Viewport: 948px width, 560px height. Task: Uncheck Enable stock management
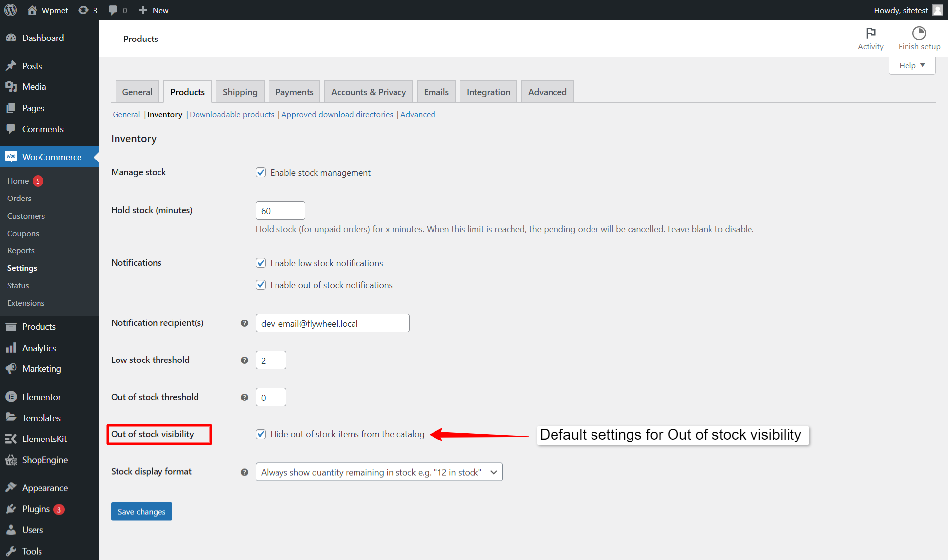click(x=261, y=172)
